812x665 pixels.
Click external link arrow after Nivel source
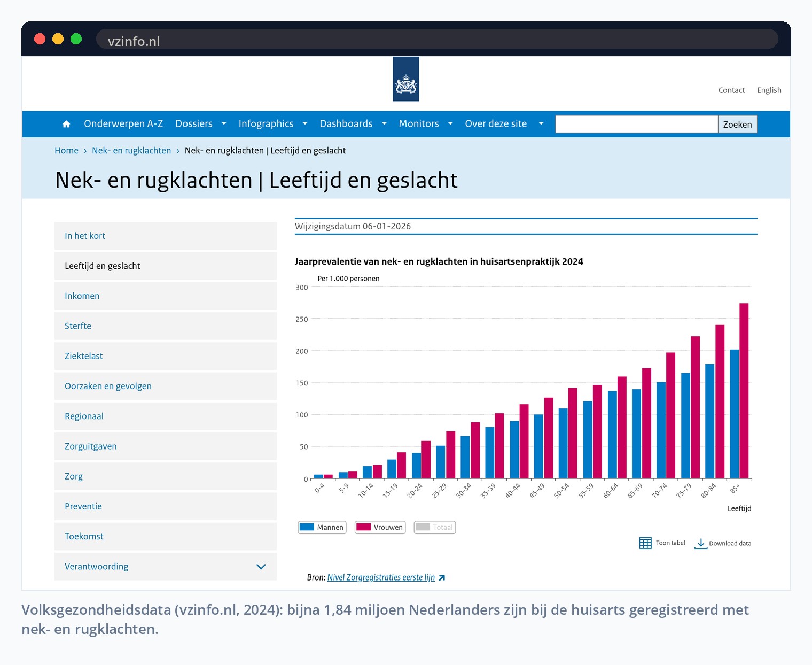point(442,578)
